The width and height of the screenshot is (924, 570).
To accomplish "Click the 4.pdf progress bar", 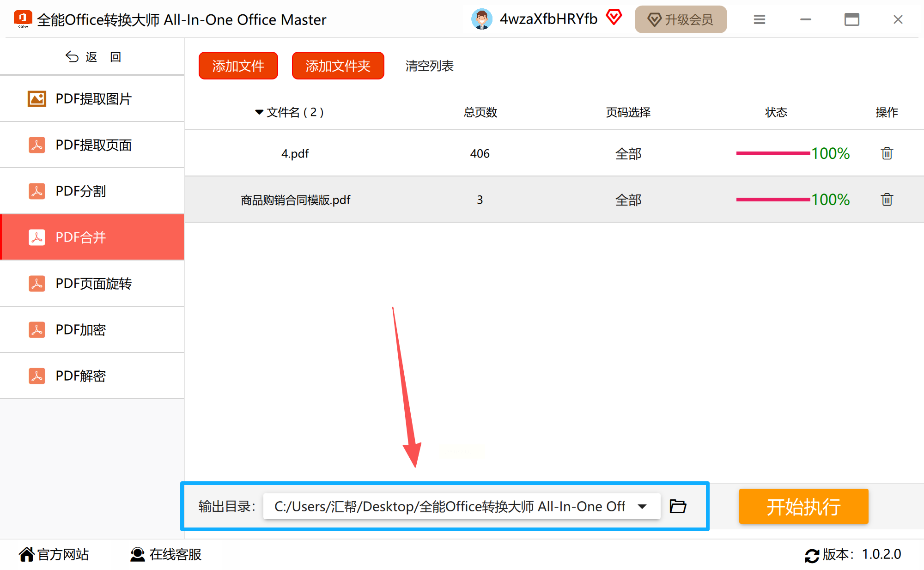I will pos(773,153).
